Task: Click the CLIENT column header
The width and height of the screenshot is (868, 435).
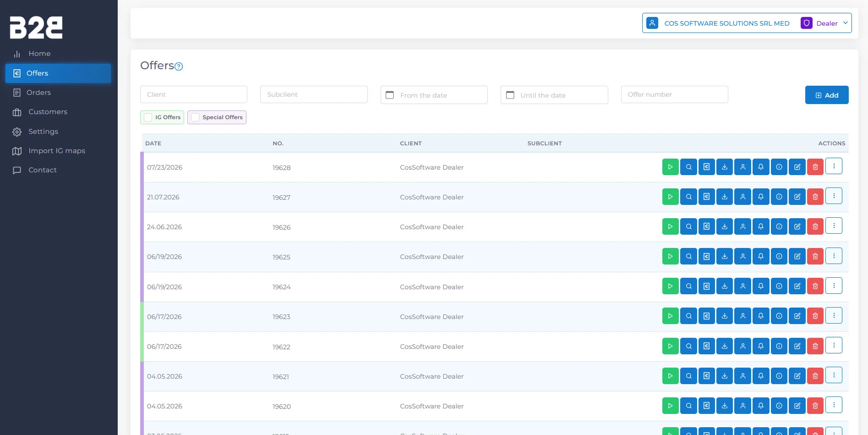Action: pos(411,143)
